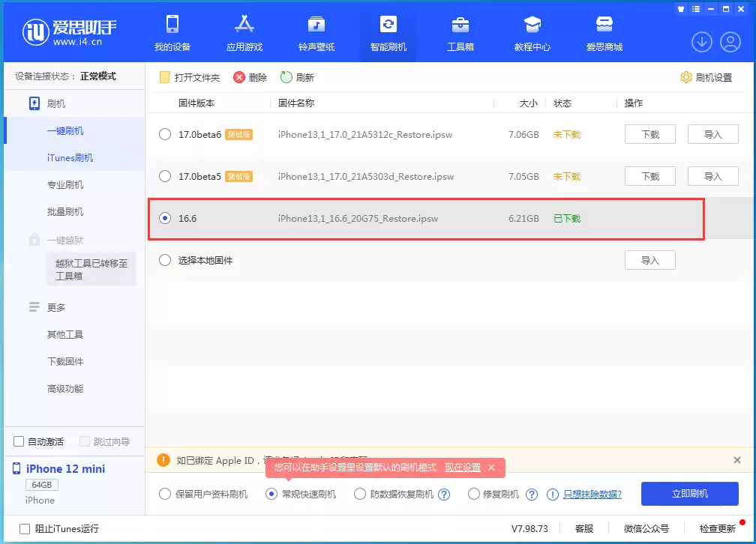Viewport: 756px width, 544px height.
Task: Click the 大小 column header
Action: [x=529, y=103]
